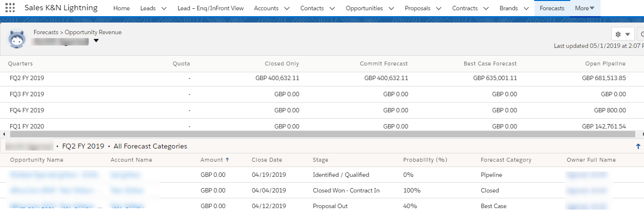Click FQ1 2020 pipeline GBP 142,761.54
The height and width of the screenshot is (213, 644).
pyautogui.click(x=604, y=126)
